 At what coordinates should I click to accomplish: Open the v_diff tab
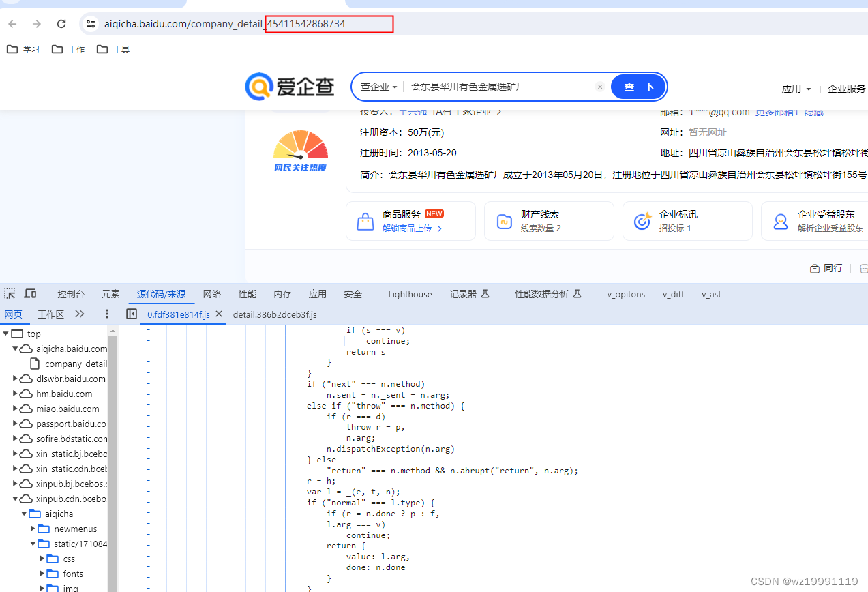click(x=673, y=294)
